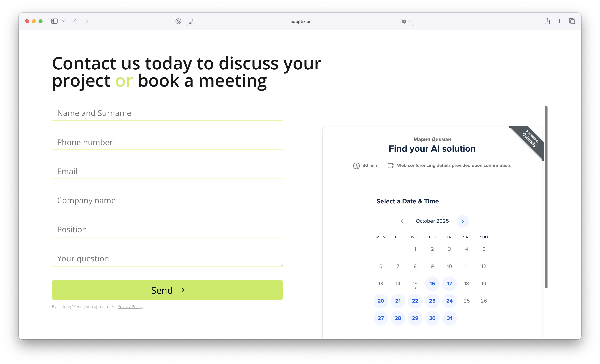Click the privacy report shield icon

click(x=178, y=21)
